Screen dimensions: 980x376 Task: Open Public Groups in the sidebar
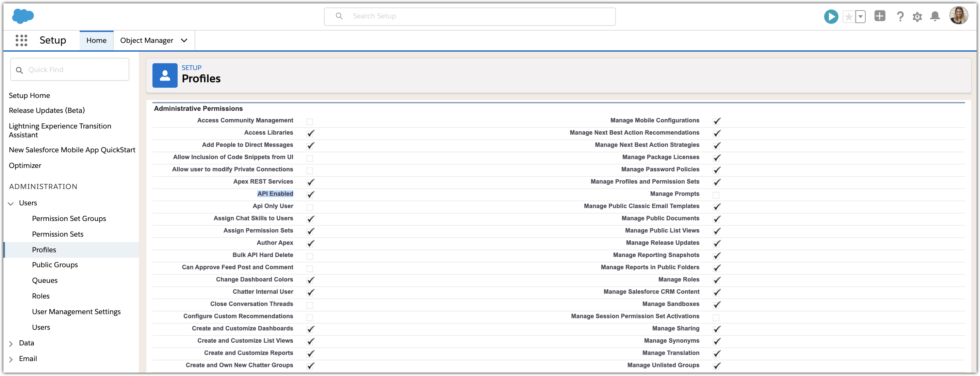(55, 264)
